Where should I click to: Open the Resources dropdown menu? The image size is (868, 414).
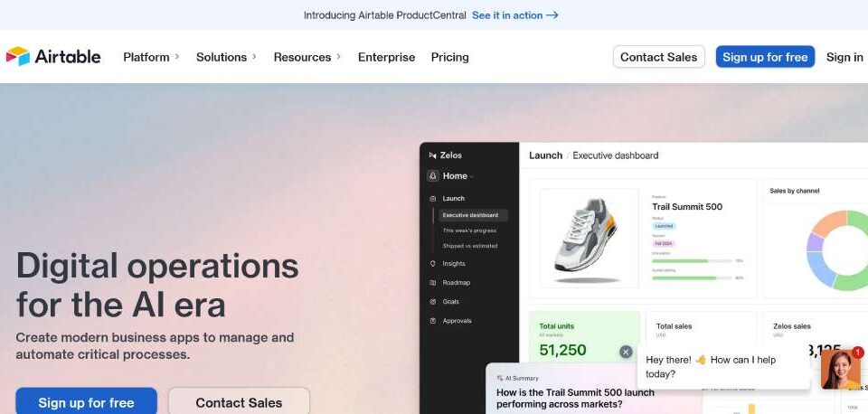tap(307, 57)
